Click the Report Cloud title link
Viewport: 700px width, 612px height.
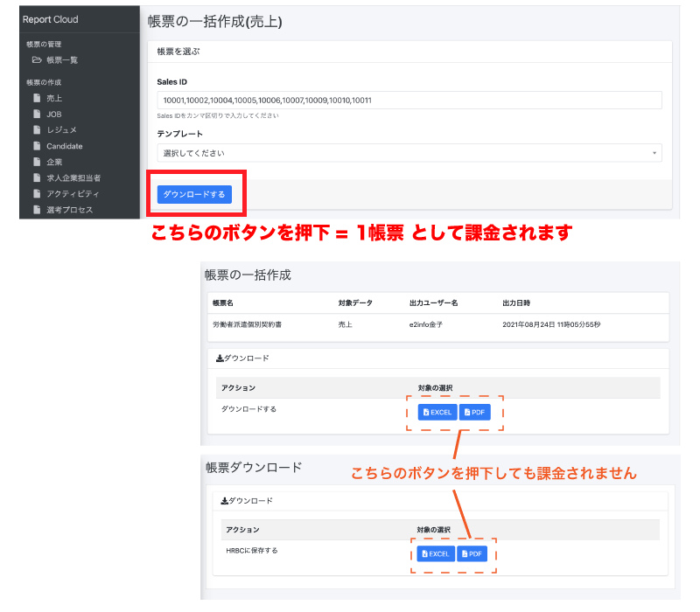pos(50,19)
